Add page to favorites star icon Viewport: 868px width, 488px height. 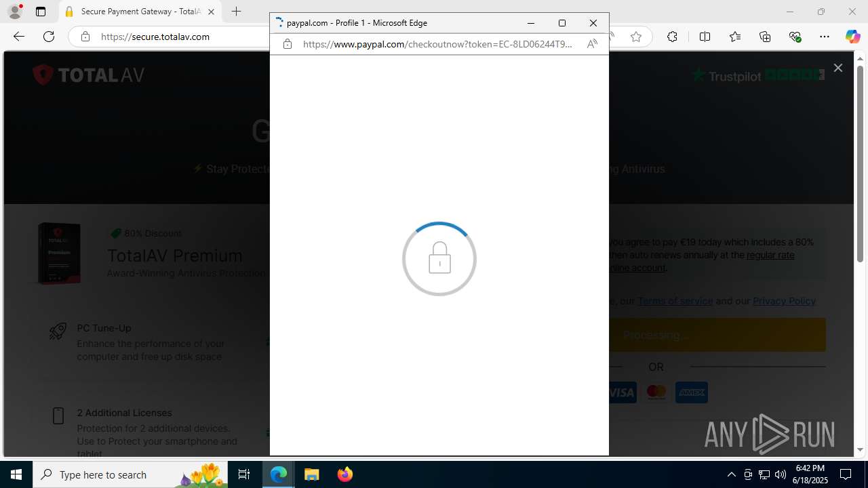636,37
